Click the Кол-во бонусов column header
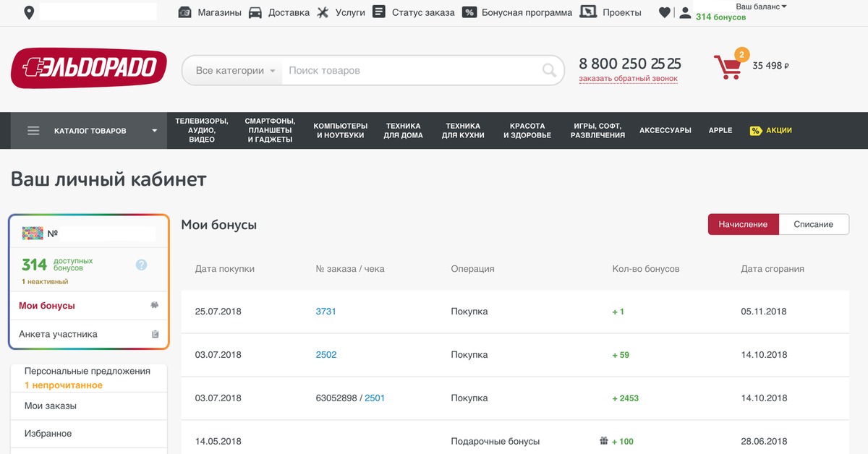868x454 pixels. 646,269
